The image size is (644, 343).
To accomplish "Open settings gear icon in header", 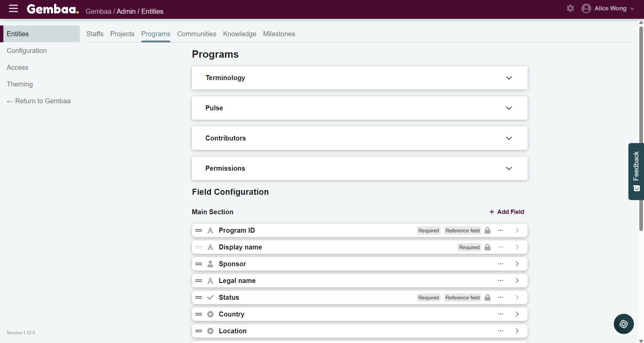I will [x=570, y=8].
